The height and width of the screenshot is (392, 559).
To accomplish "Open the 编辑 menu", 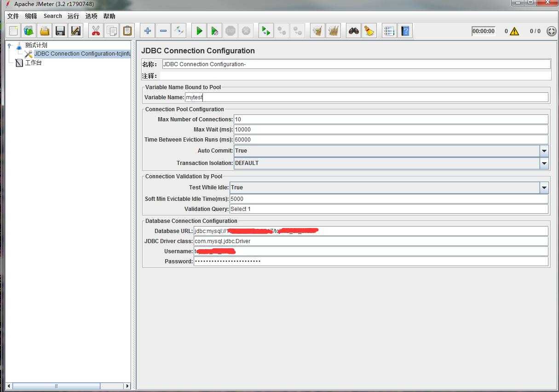I will 31,16.
